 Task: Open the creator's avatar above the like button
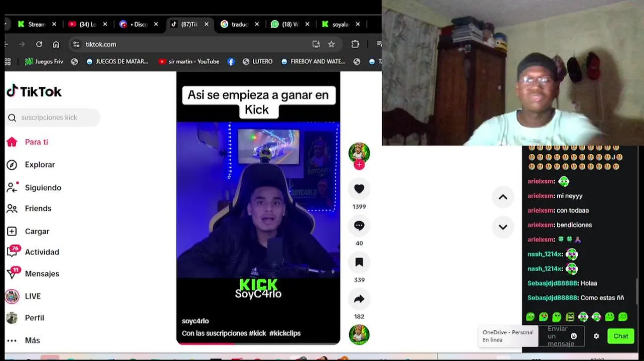coord(359,152)
